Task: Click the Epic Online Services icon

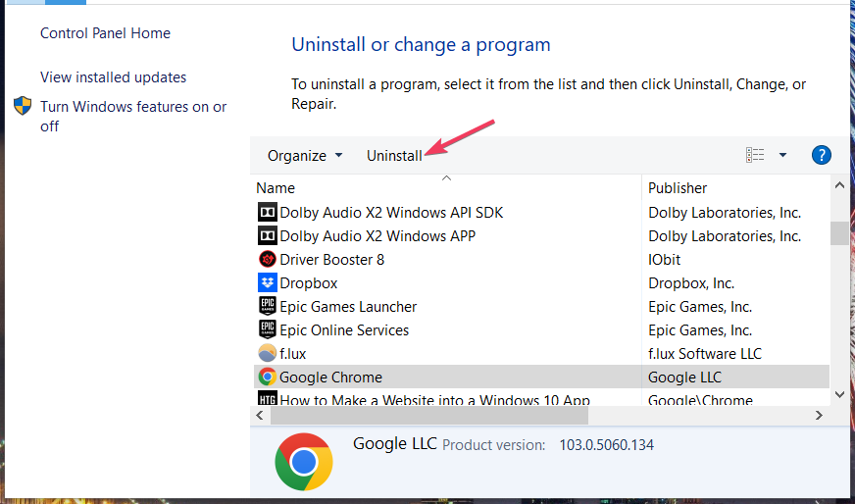Action: pyautogui.click(x=267, y=329)
